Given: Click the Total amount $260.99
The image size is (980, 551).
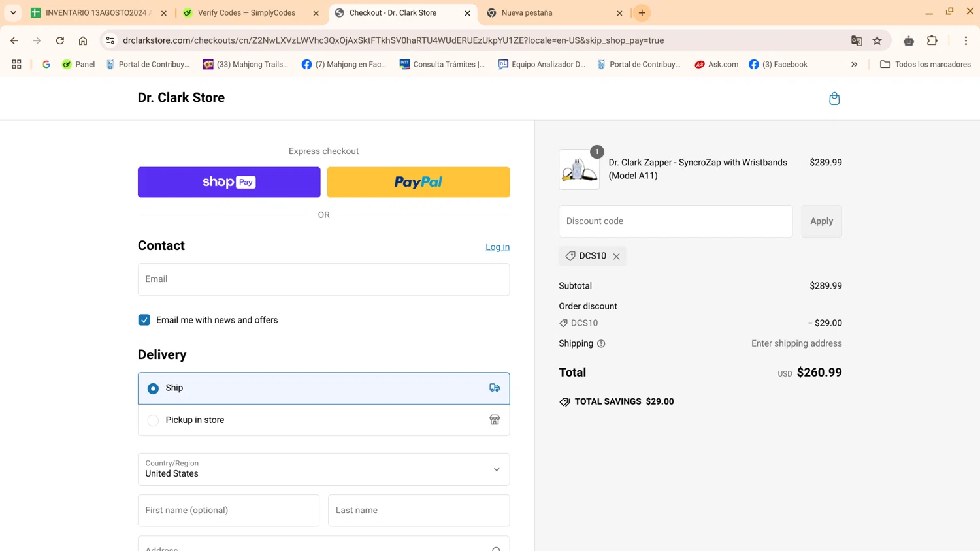Looking at the screenshot, I should click(x=819, y=373).
